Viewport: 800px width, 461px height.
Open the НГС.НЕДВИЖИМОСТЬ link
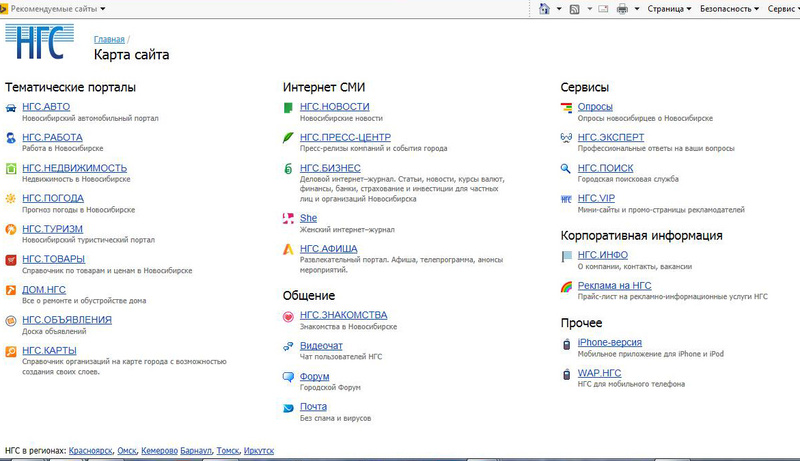[74, 168]
